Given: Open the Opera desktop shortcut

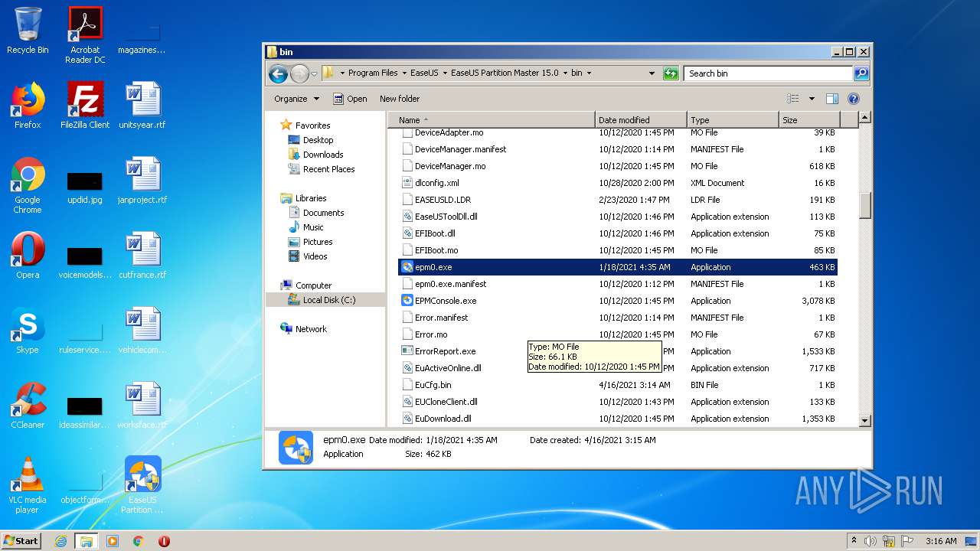Looking at the screenshot, I should coord(28,256).
